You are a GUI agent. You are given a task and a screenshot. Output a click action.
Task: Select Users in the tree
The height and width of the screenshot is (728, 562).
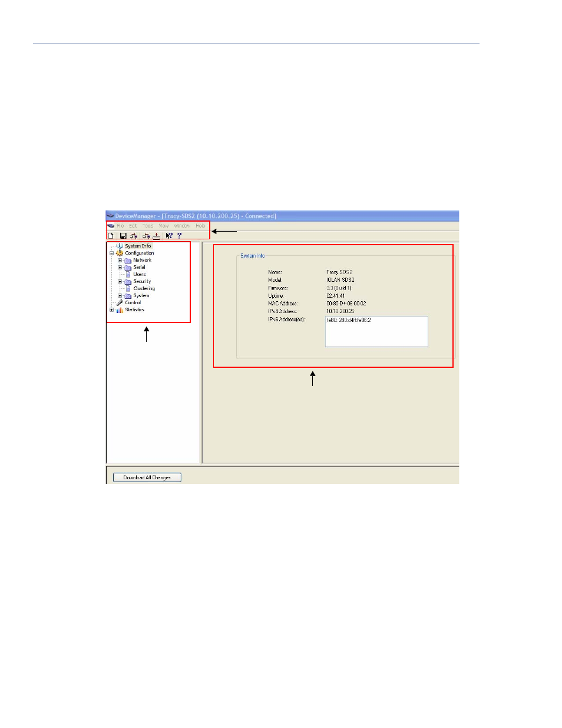point(140,274)
